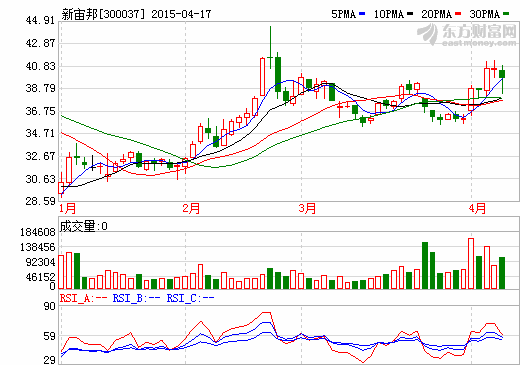Image resolution: width=520 pixels, height=365 pixels.
Task: Click the 成交量:0 volume label
Action: pos(84,226)
